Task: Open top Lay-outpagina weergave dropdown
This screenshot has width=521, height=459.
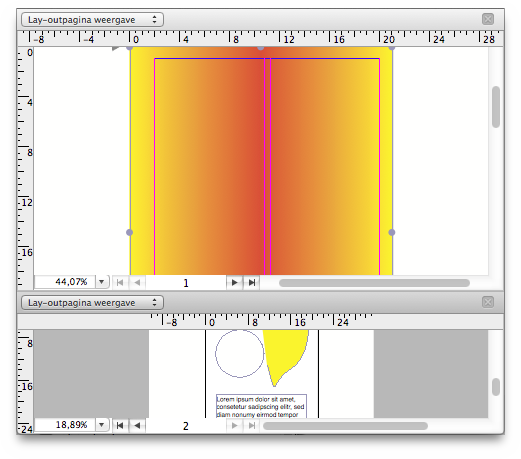Action: 92,20
